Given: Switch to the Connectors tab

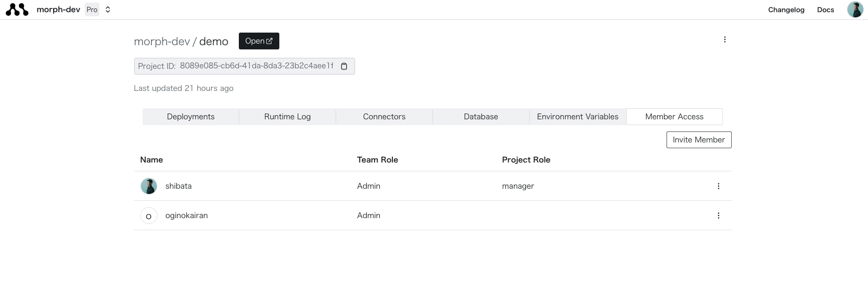Looking at the screenshot, I should click(384, 117).
